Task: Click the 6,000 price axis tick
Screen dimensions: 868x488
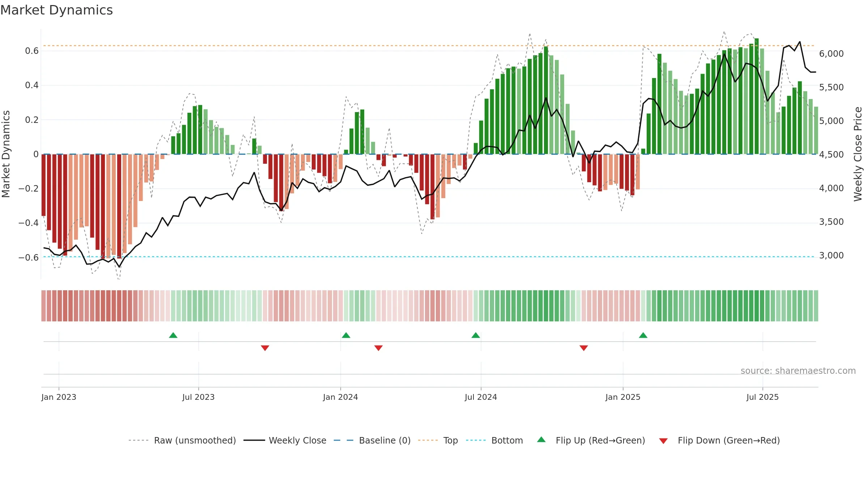Action: tap(831, 54)
